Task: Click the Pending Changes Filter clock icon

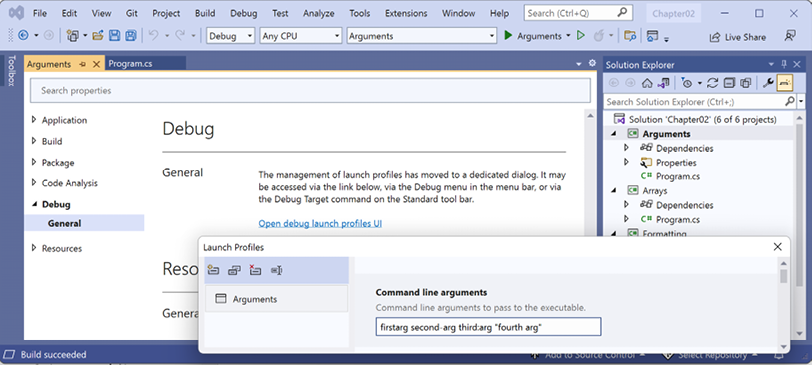Action: click(x=687, y=83)
